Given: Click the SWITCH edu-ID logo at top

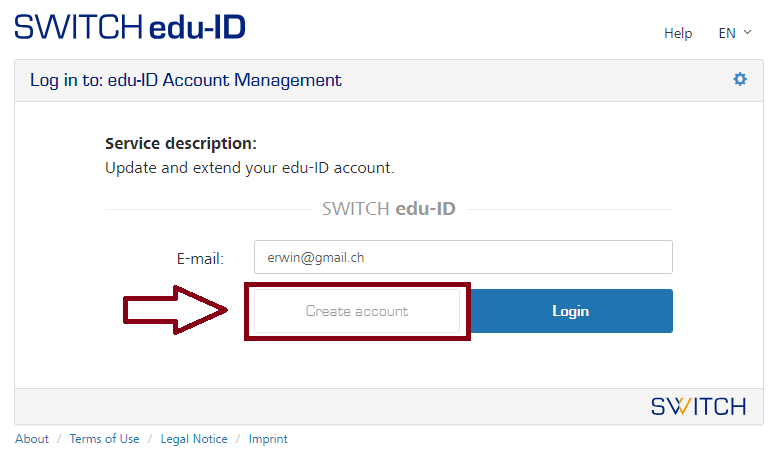Looking at the screenshot, I should point(130,25).
